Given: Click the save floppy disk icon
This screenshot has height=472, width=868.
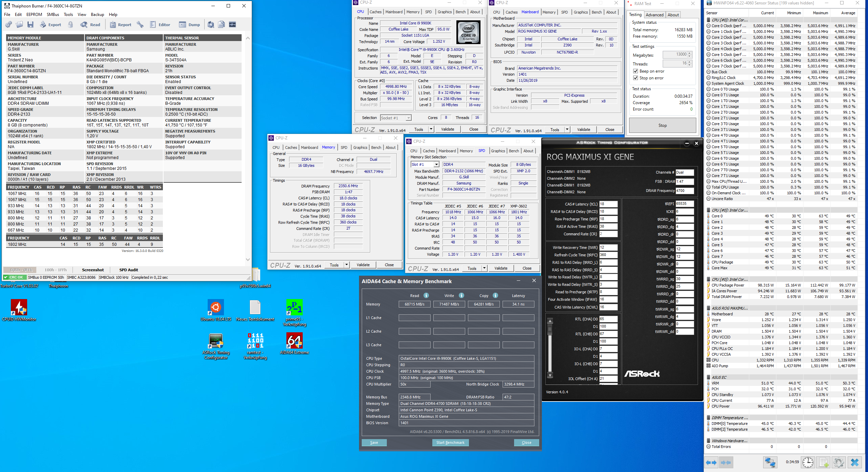Looking at the screenshot, I should (x=31, y=24).
